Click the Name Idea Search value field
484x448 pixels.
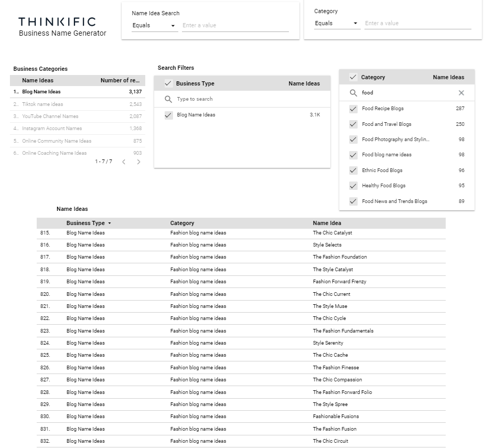click(x=235, y=26)
